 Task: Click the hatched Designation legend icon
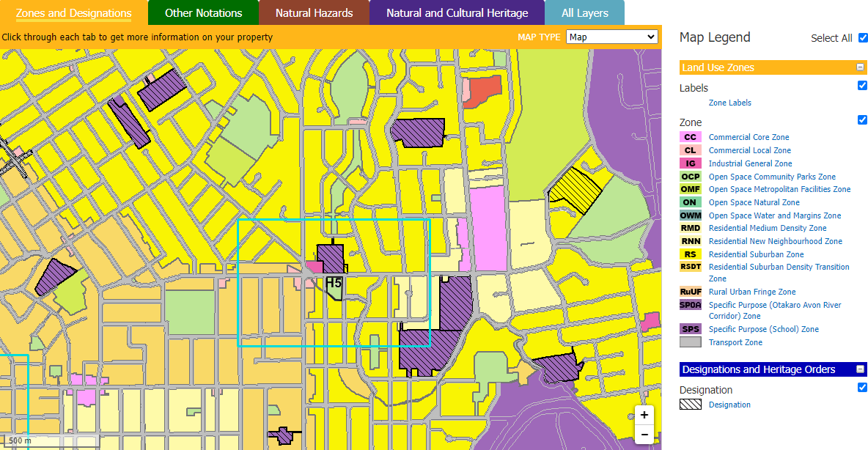click(691, 405)
